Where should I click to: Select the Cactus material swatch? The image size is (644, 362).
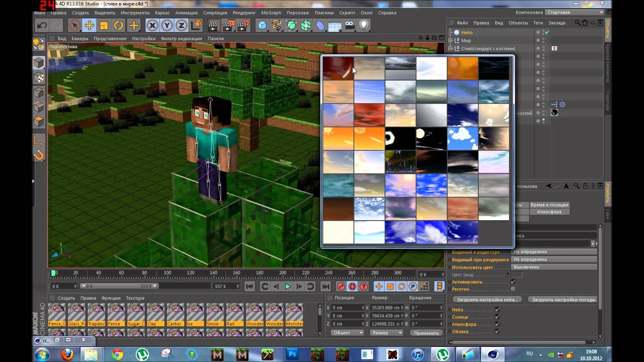[175, 315]
